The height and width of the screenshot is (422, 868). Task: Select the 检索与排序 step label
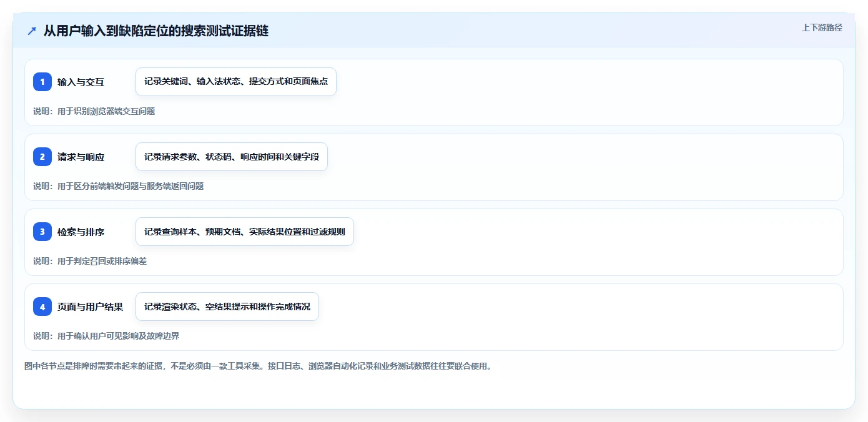pos(81,232)
